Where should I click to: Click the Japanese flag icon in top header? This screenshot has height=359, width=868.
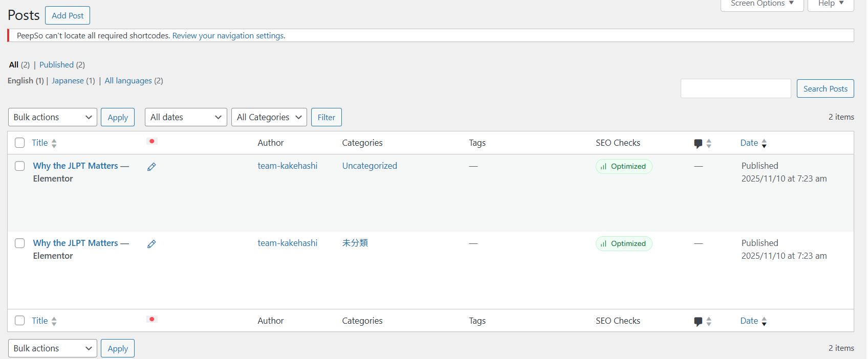pos(151,141)
